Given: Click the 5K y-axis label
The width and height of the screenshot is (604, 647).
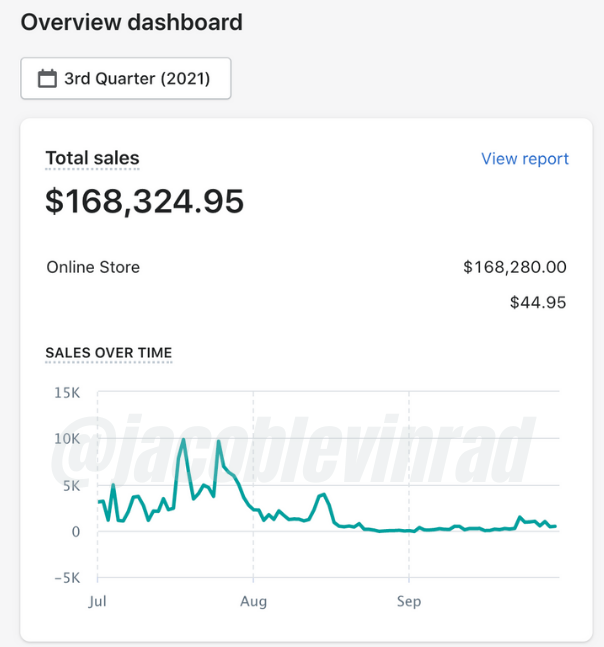Looking at the screenshot, I should tap(71, 486).
